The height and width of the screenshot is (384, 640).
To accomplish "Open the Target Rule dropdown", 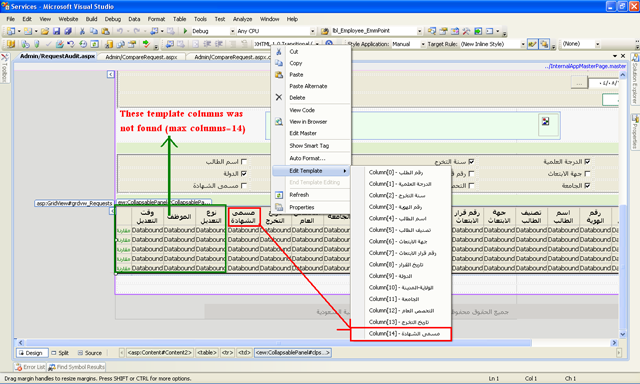I will coord(523,44).
